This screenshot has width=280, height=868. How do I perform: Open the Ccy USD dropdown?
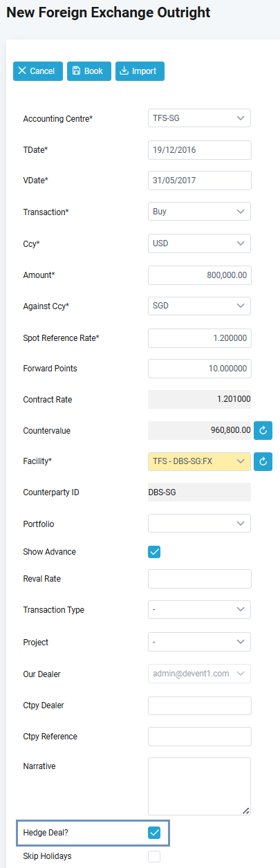[x=200, y=243]
